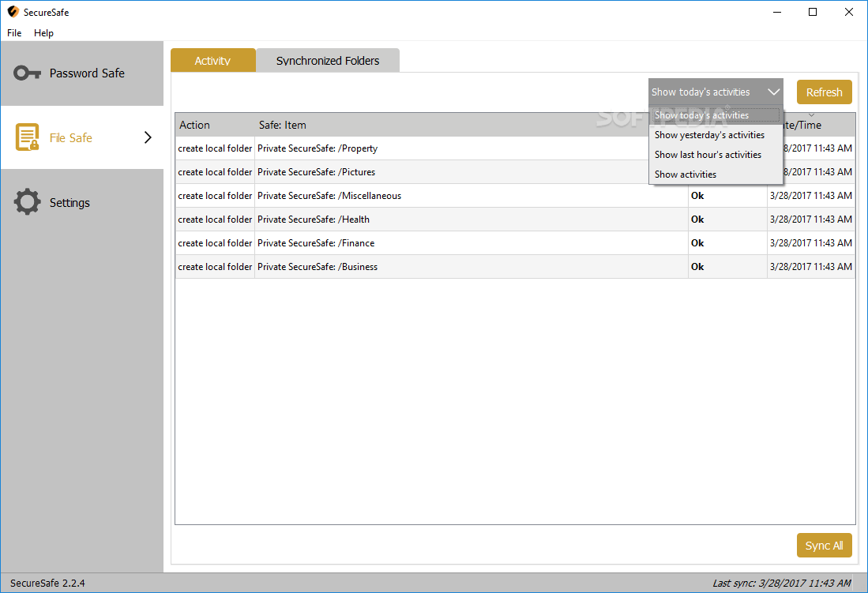Select the /Miscellaneous folder row item
This screenshot has width=868, height=593.
(329, 196)
